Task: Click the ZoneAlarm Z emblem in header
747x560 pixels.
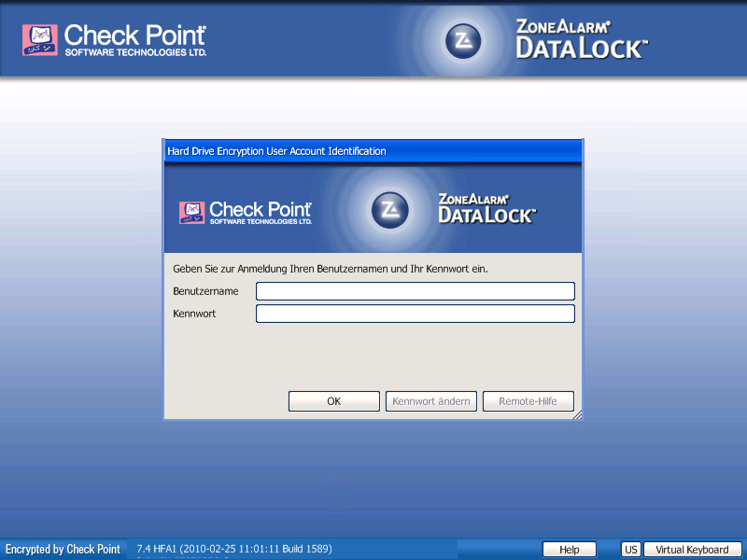Action: tap(463, 41)
